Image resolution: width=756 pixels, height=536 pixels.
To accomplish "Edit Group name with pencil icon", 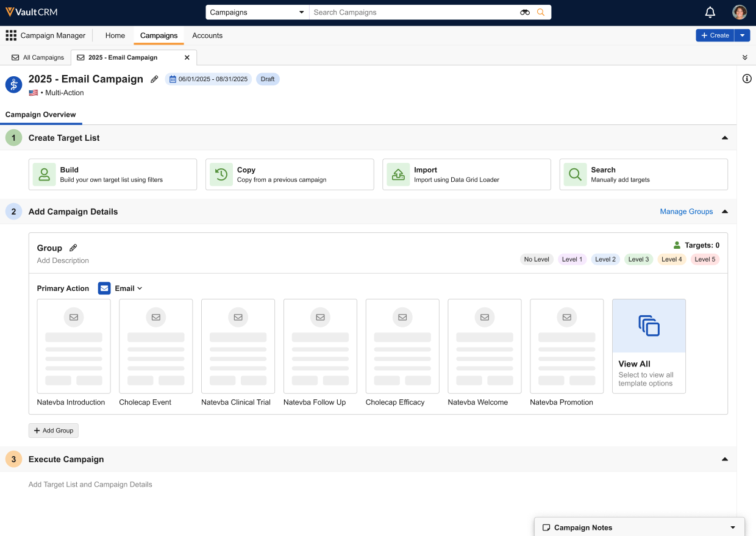I will (x=73, y=248).
